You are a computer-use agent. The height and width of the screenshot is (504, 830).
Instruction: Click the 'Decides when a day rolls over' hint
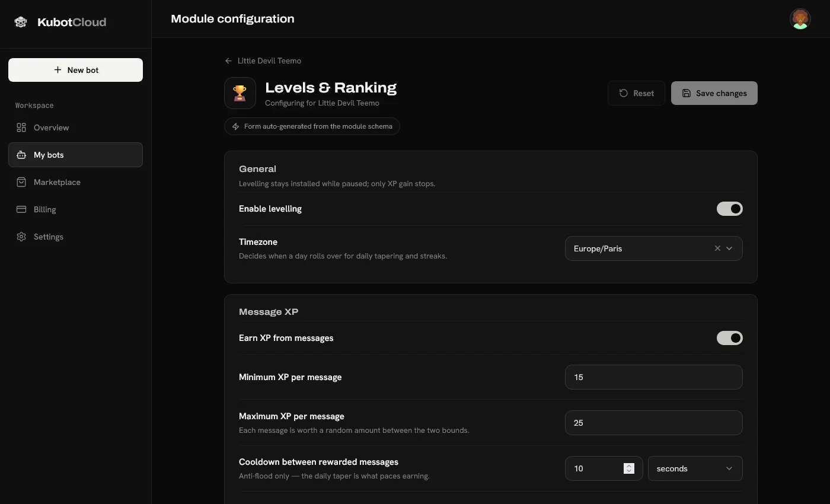coord(343,256)
